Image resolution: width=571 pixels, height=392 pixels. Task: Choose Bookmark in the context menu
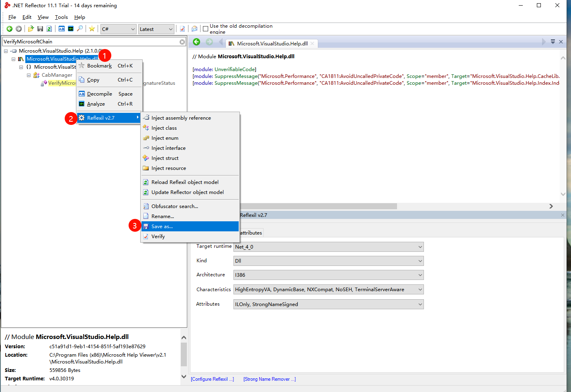(x=110, y=66)
